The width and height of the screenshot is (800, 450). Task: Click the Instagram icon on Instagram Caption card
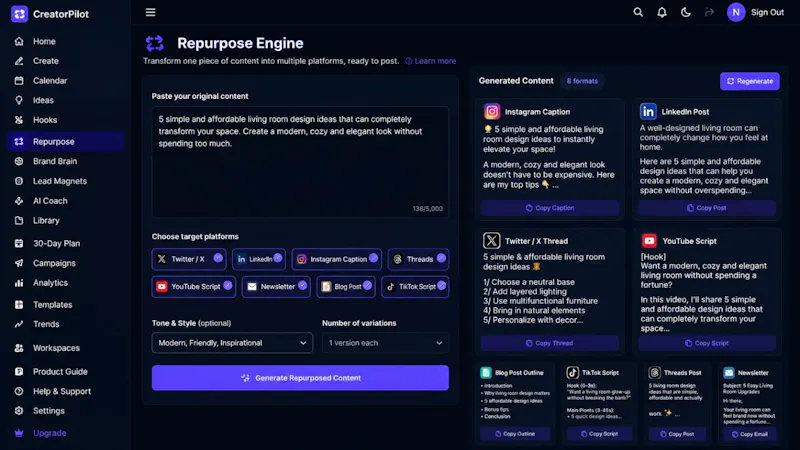coord(492,111)
